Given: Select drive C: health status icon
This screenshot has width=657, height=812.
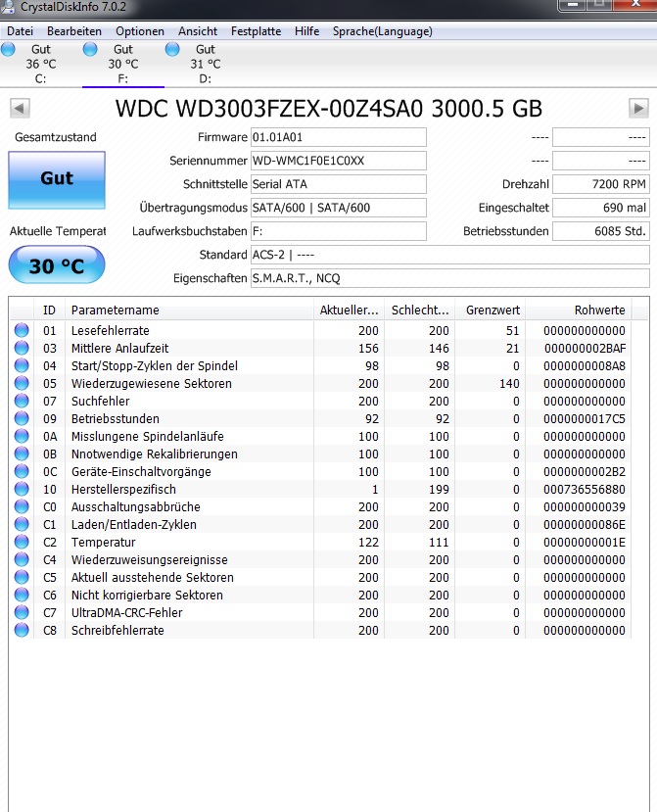Looking at the screenshot, I should 9,49.
